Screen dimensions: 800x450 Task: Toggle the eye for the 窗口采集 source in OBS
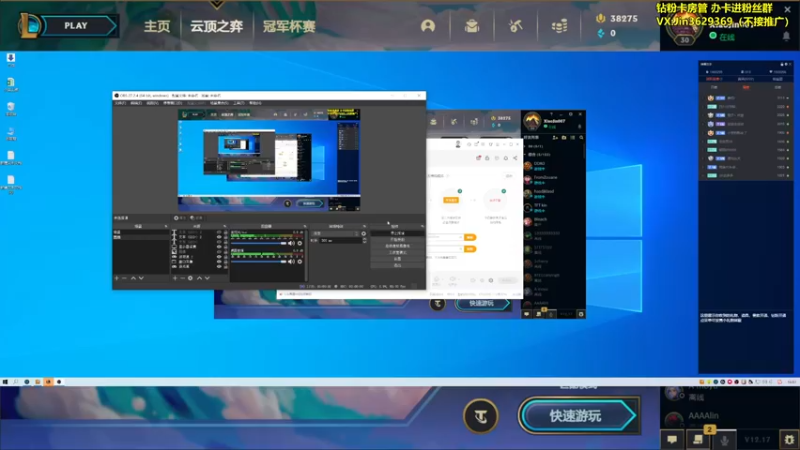219,262
